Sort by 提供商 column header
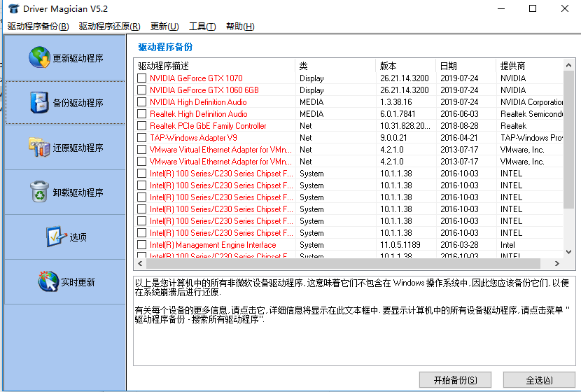The width and height of the screenshot is (581, 392). point(529,66)
